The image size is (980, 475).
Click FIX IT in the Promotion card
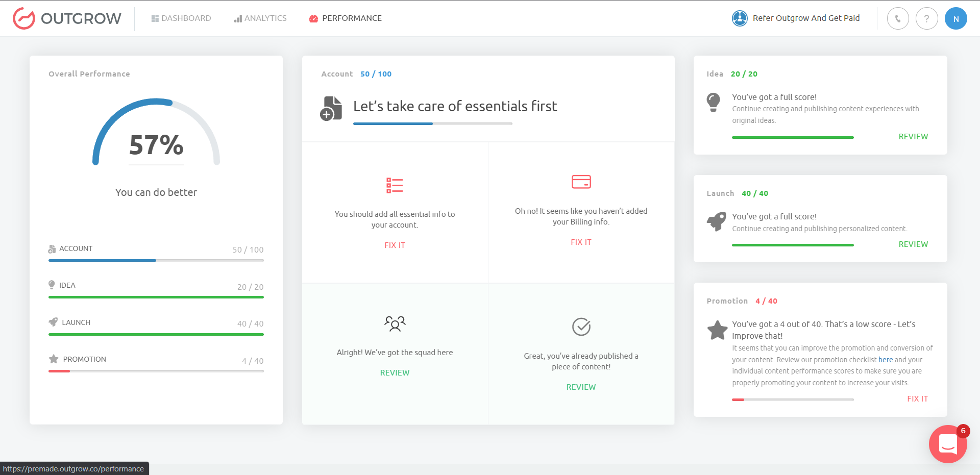click(917, 399)
